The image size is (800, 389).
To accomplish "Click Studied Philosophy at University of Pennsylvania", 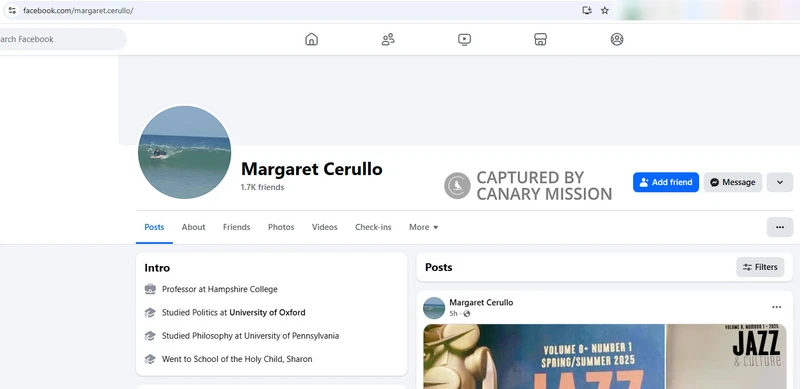I will [x=251, y=336].
